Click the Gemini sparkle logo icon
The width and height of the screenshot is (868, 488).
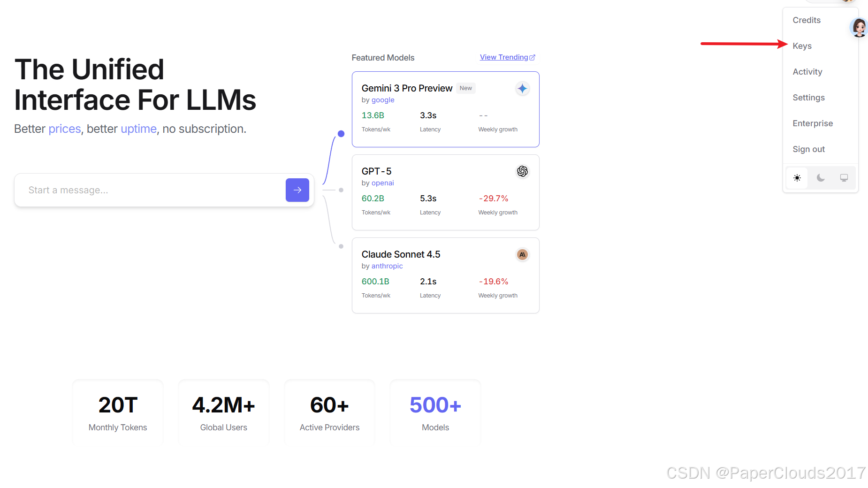pos(522,89)
